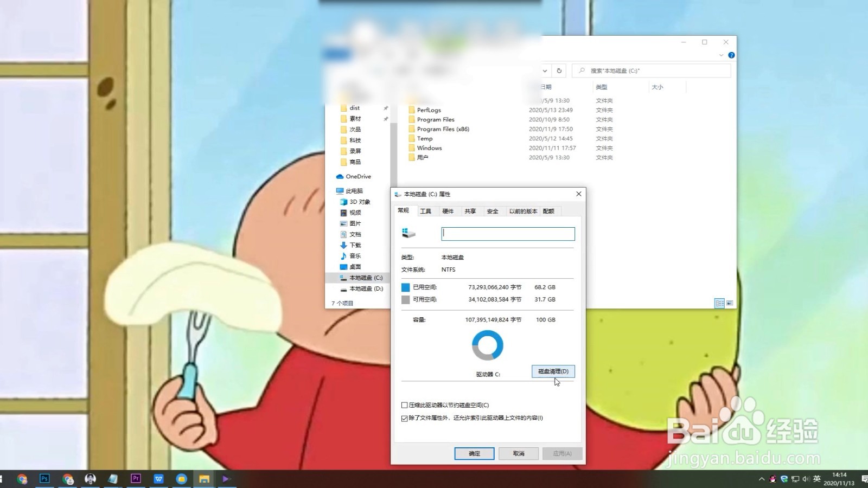Viewport: 868px width, 488px height.
Task: Expand the Explorer ribbon chevron
Action: coord(721,55)
